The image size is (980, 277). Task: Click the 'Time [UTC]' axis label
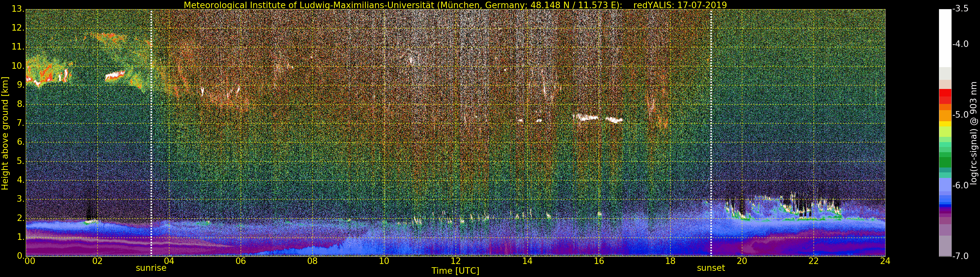click(x=455, y=271)
